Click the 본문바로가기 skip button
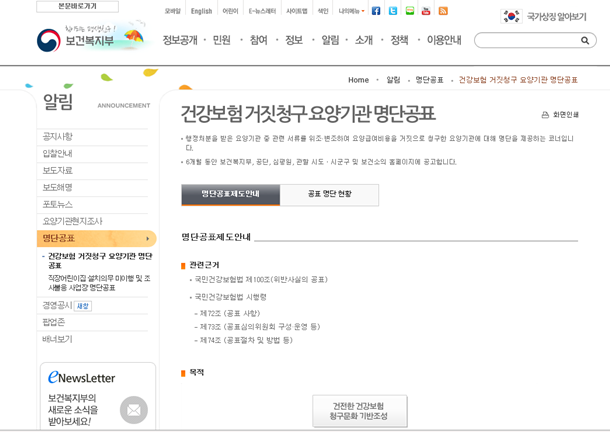 tap(77, 6)
